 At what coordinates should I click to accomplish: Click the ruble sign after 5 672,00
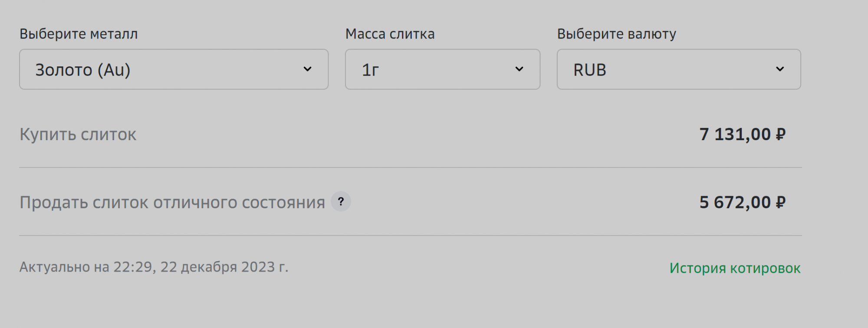780,203
